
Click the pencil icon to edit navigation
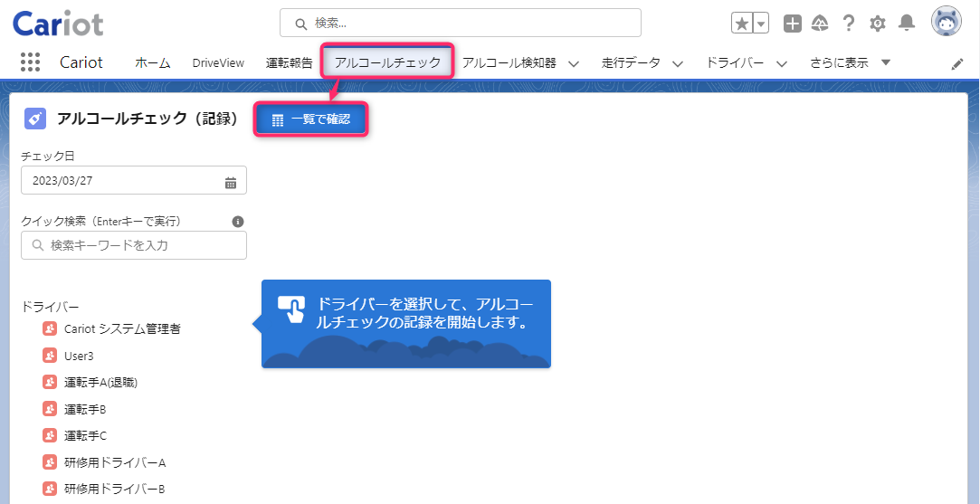click(956, 63)
